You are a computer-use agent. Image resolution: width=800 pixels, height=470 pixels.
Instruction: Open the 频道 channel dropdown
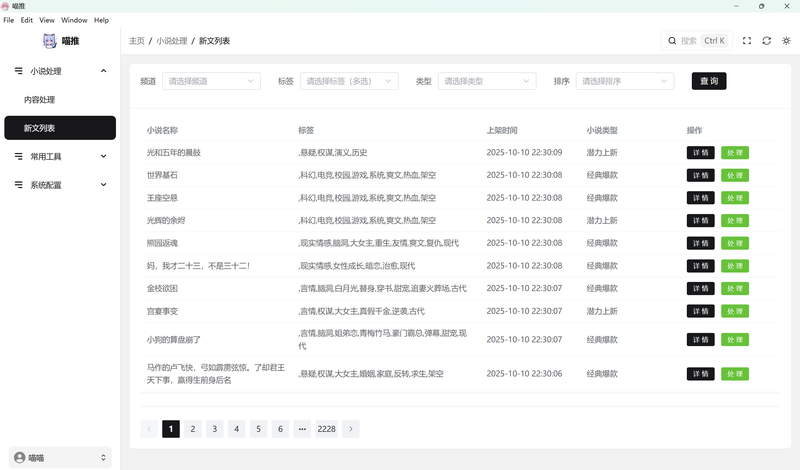click(211, 81)
